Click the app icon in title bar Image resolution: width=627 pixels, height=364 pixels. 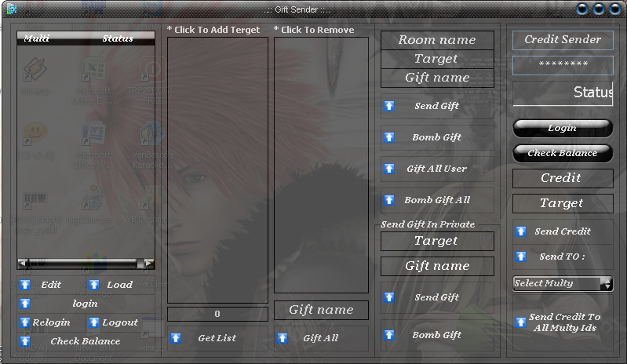[x=12, y=9]
